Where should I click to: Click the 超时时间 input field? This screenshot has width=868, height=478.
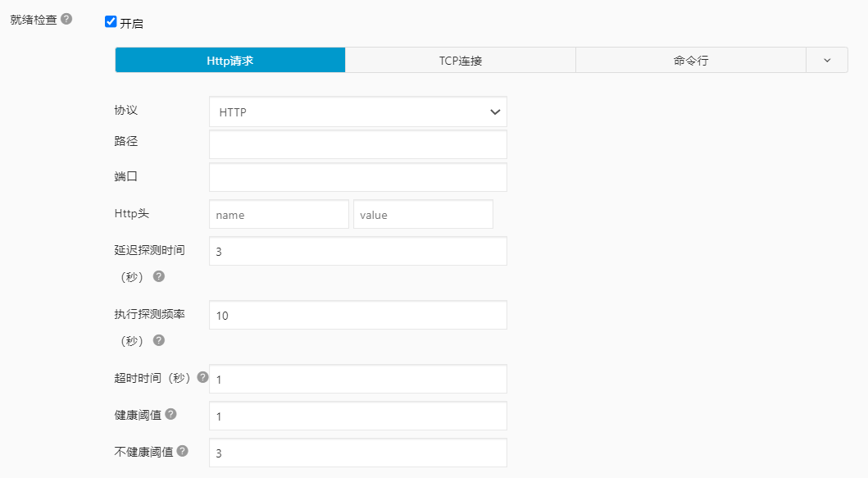pyautogui.click(x=358, y=379)
